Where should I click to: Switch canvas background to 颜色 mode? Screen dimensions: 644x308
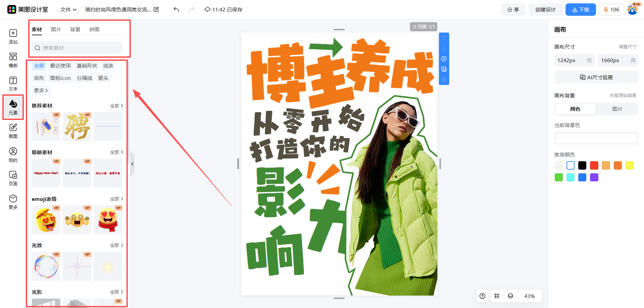tap(575, 109)
